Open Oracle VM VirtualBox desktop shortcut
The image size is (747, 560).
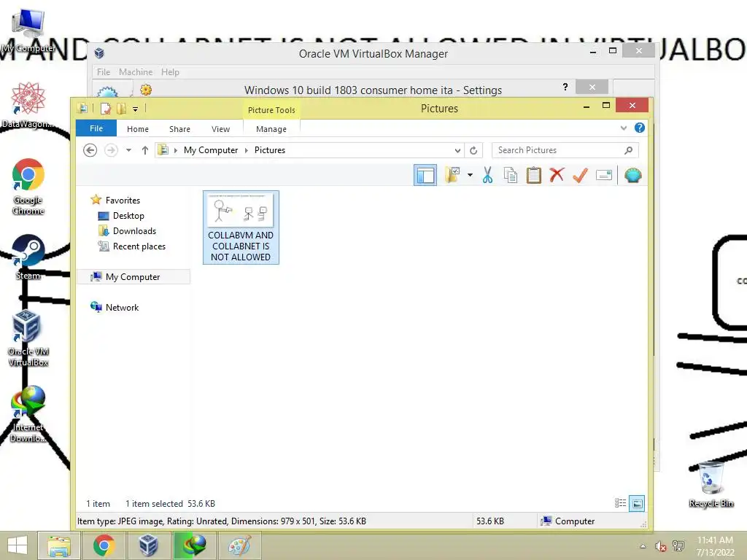[28, 338]
